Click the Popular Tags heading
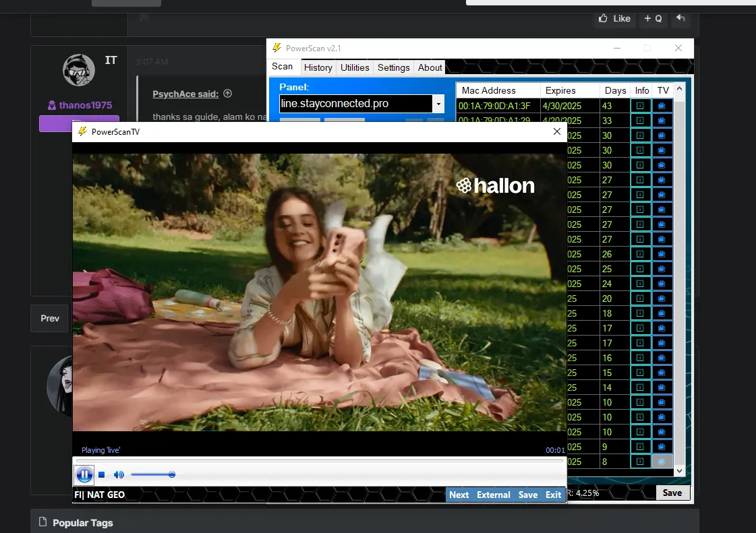 [x=83, y=523]
